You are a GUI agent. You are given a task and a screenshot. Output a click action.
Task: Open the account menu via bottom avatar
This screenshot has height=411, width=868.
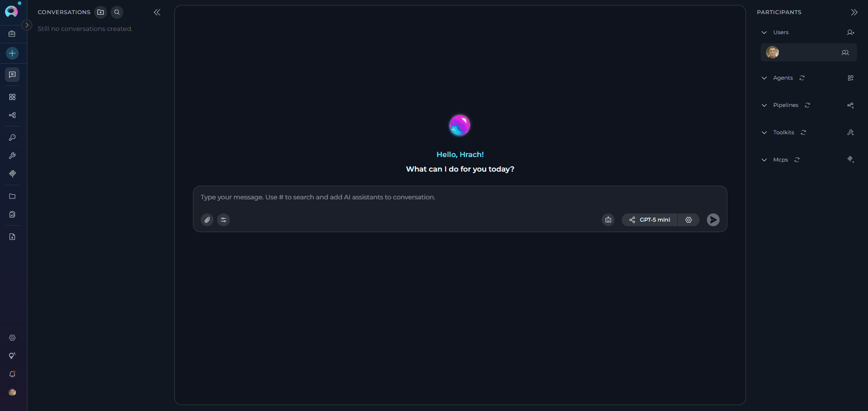(x=12, y=392)
